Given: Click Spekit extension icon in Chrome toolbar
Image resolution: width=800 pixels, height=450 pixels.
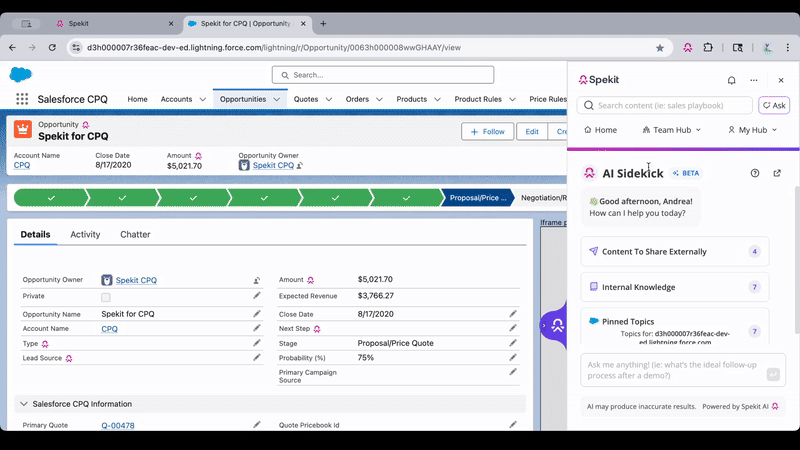Looking at the screenshot, I should tap(687, 47).
